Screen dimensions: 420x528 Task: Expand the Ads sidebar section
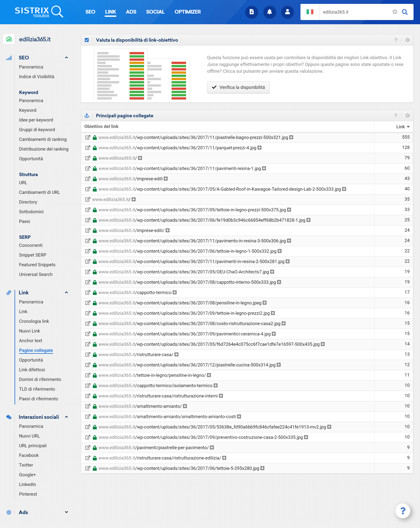coord(66,512)
